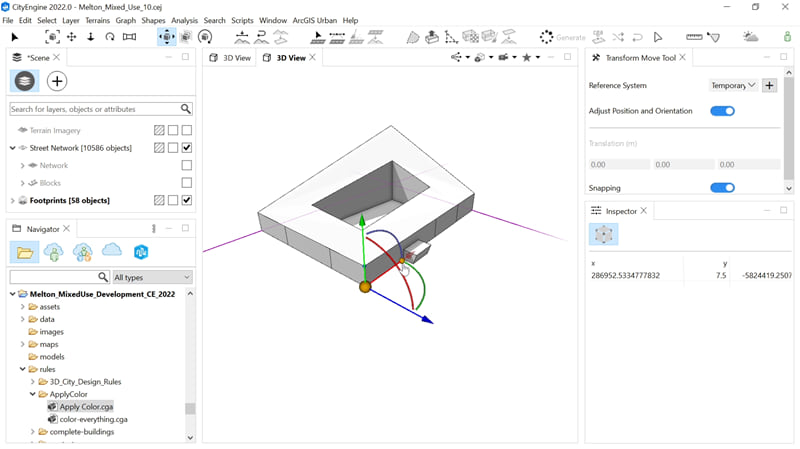Toggle Blocks sublayer checkbox
This screenshot has height=449, width=800.
point(187,183)
